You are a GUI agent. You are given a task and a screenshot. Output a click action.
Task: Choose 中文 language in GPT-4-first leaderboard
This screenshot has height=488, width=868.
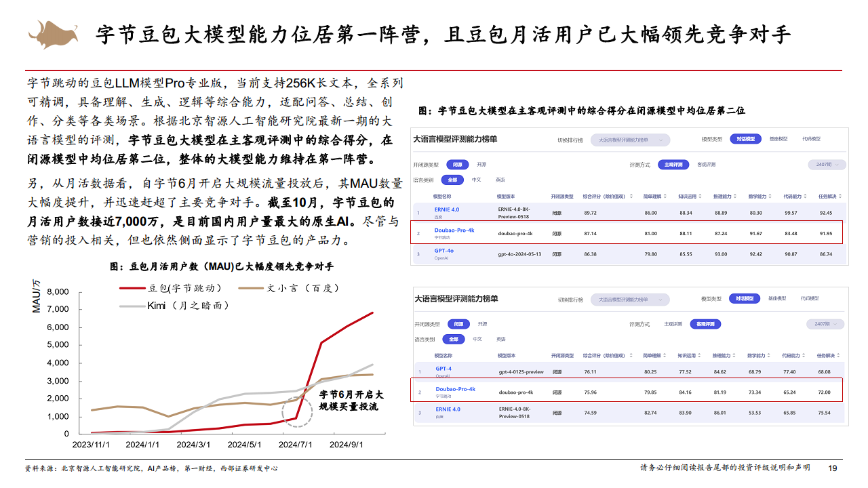pyautogui.click(x=477, y=339)
